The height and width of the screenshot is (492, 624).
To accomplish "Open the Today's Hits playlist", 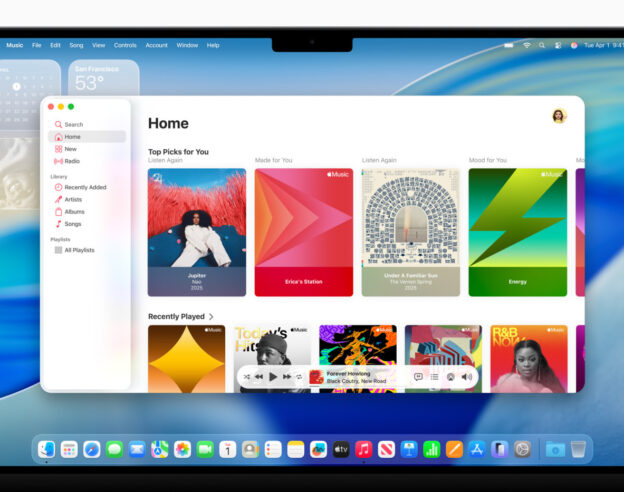I will coord(272,345).
